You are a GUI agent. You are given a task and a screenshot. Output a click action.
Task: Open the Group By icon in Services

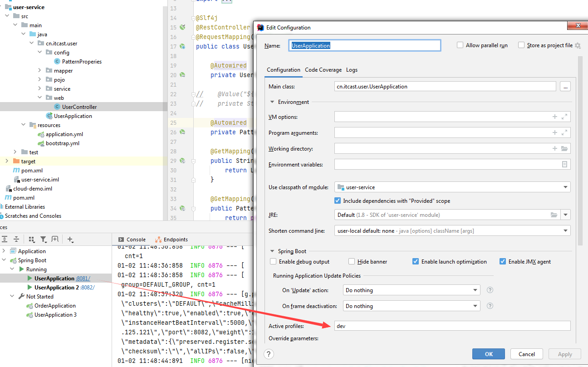[32, 239]
